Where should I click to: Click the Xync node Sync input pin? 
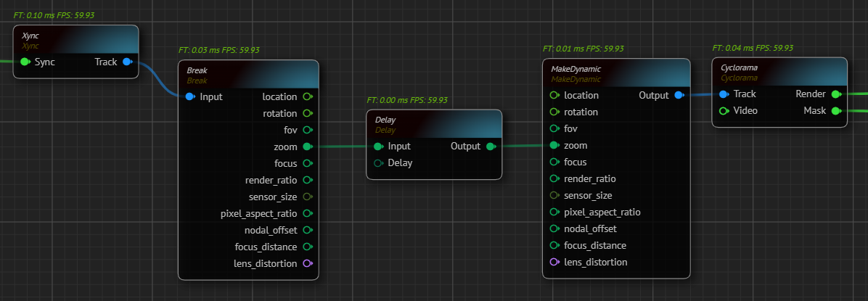coord(25,62)
